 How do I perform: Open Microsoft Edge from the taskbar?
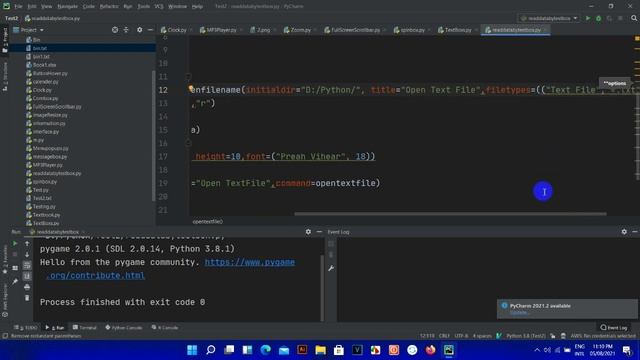pyautogui.click(x=266, y=350)
